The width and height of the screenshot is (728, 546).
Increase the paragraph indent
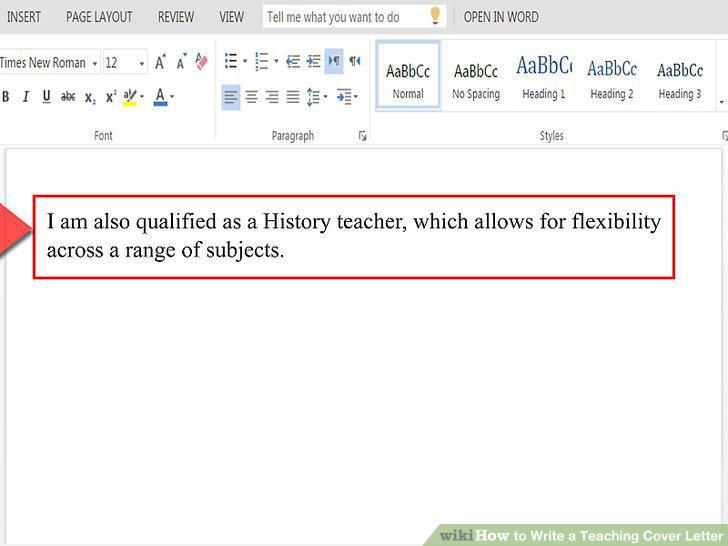tap(313, 61)
